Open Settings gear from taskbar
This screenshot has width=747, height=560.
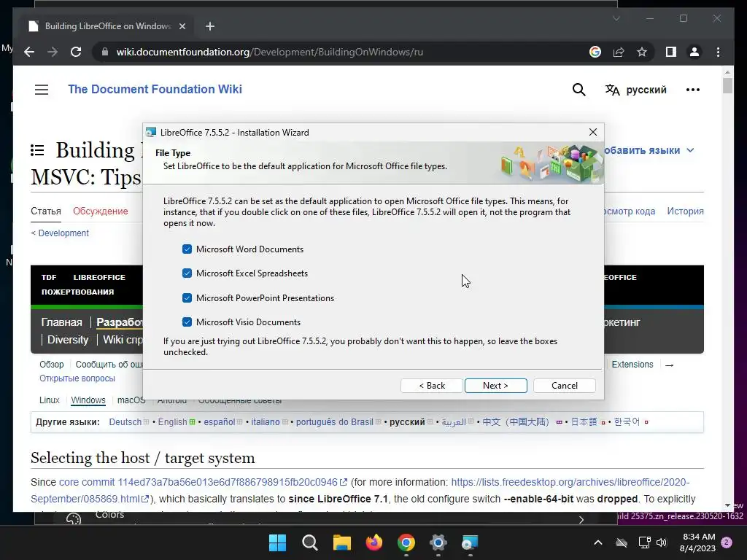[x=438, y=542]
